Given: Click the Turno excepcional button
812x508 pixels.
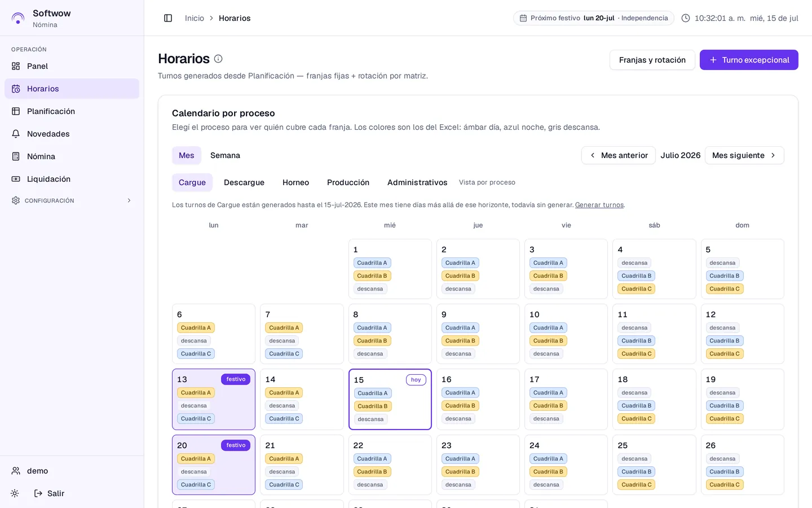Looking at the screenshot, I should [x=749, y=60].
